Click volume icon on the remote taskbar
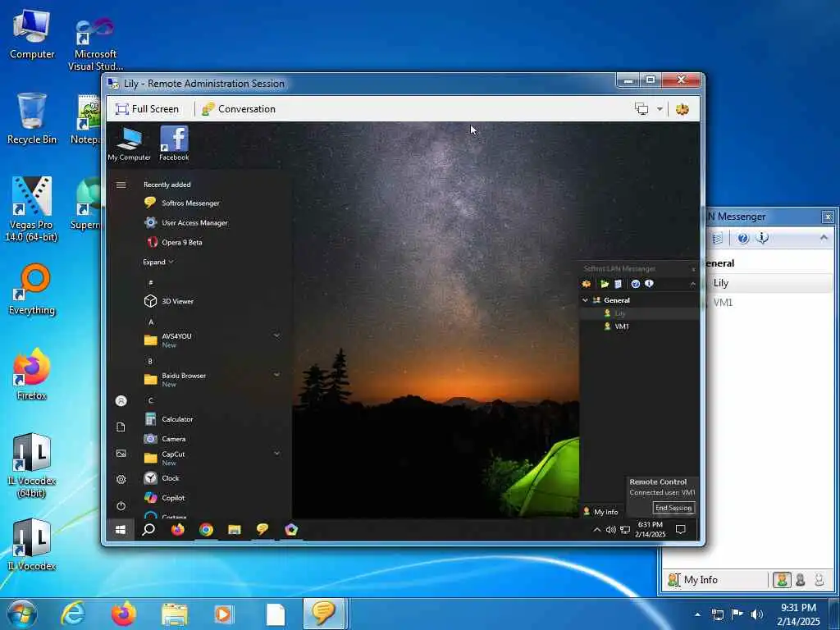 tap(610, 530)
